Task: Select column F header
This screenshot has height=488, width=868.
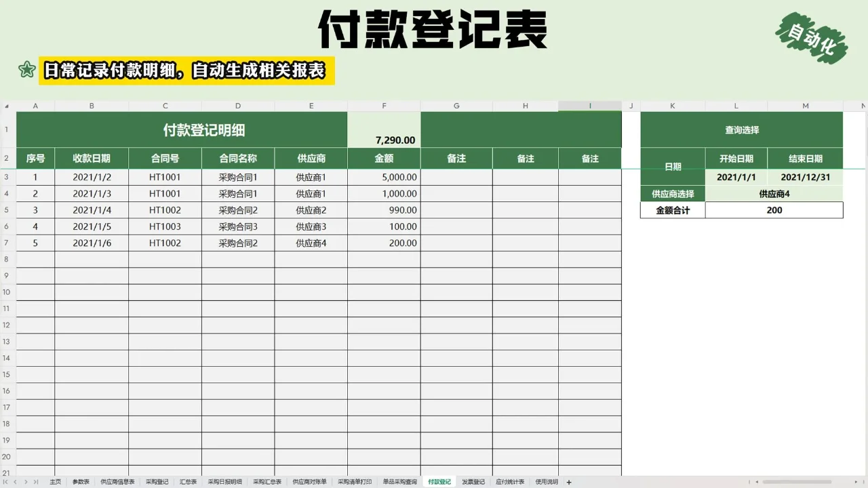Action: [x=384, y=105]
